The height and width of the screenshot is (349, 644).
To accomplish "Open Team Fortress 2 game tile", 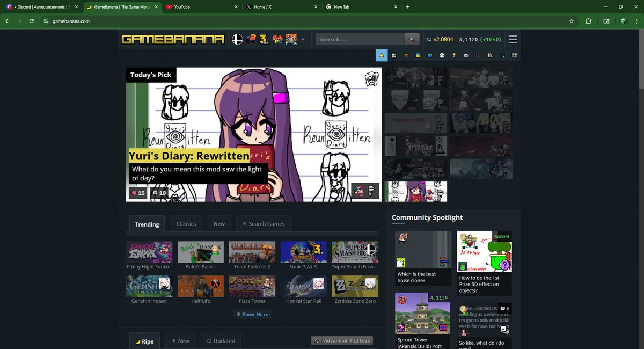I will pyautogui.click(x=252, y=256).
